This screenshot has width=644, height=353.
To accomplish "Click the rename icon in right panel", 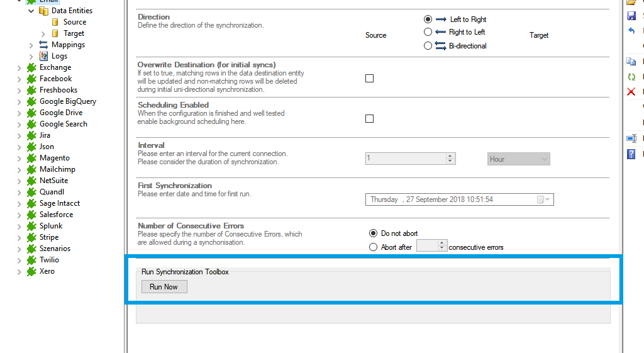I will tap(631, 138).
